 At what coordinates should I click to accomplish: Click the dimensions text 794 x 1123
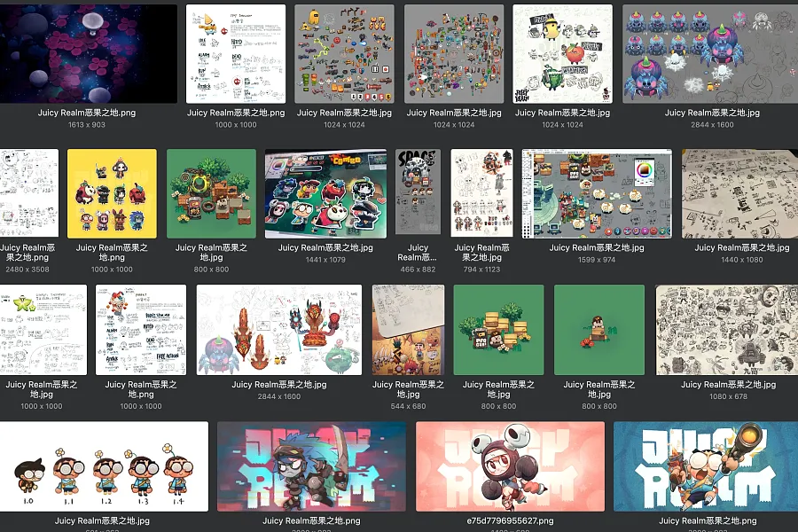click(x=481, y=270)
